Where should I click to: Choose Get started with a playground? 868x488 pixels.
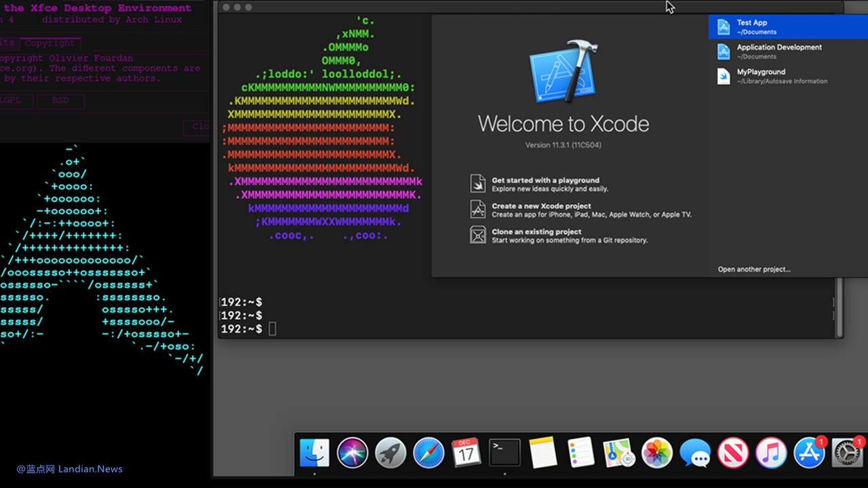tap(545, 180)
